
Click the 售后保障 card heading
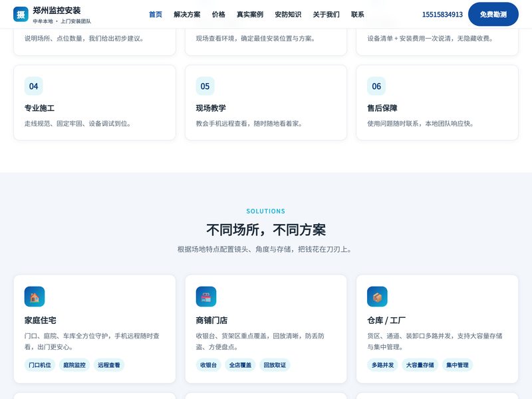click(x=382, y=108)
